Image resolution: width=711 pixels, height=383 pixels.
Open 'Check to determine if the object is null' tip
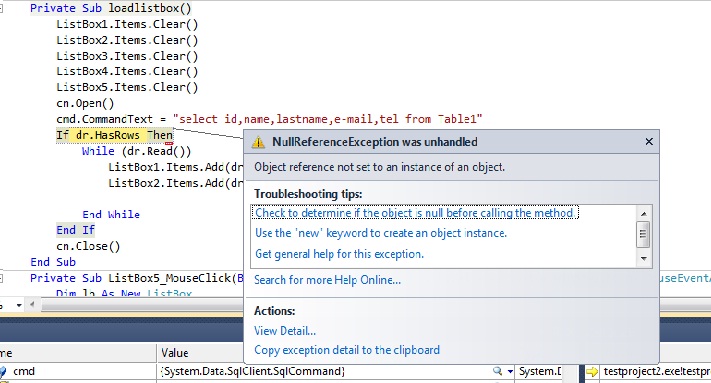coord(415,213)
